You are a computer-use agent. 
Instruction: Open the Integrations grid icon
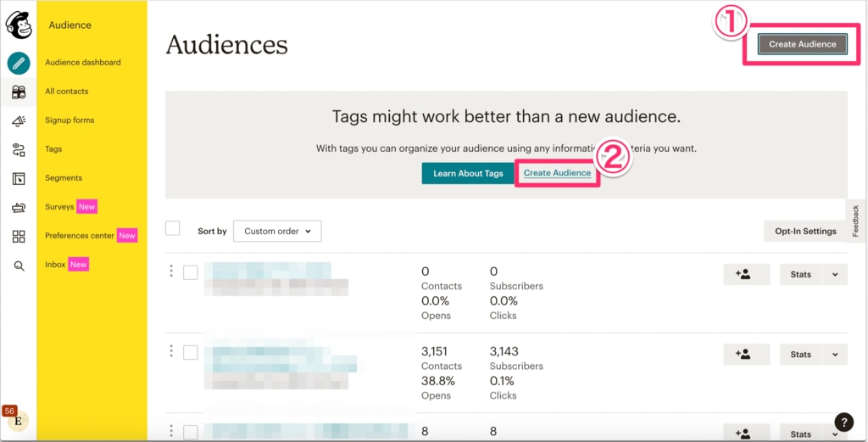[x=19, y=237]
